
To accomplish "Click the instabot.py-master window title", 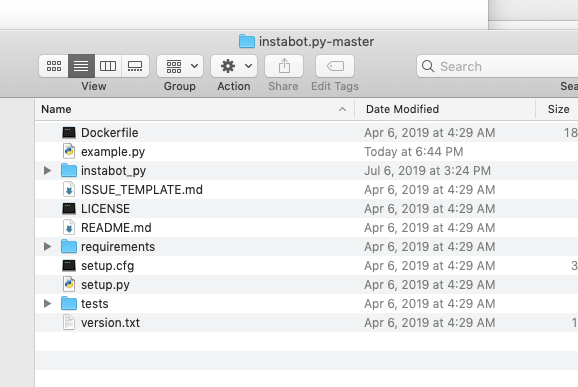I will 316,42.
